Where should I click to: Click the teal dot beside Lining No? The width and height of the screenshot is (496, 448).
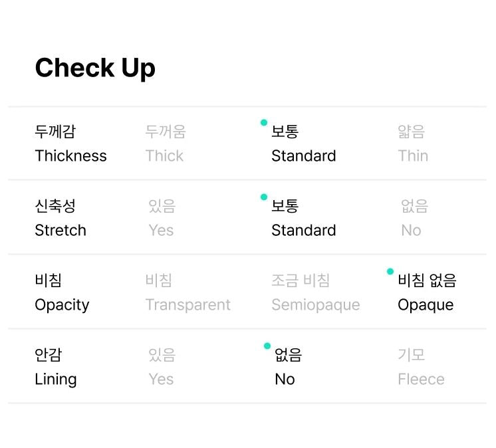coord(267,346)
